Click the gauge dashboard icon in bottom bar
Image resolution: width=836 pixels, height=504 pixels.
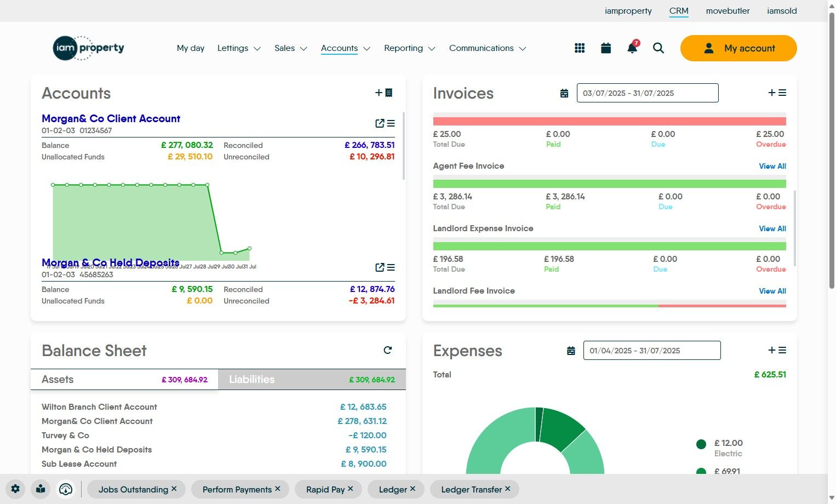coord(66,489)
